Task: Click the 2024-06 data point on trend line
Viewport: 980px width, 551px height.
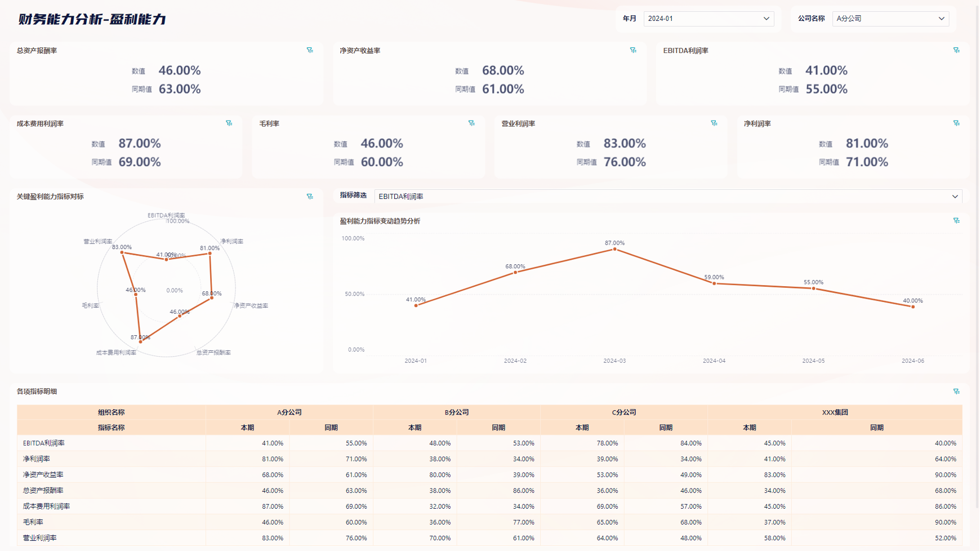Action: pos(913,306)
